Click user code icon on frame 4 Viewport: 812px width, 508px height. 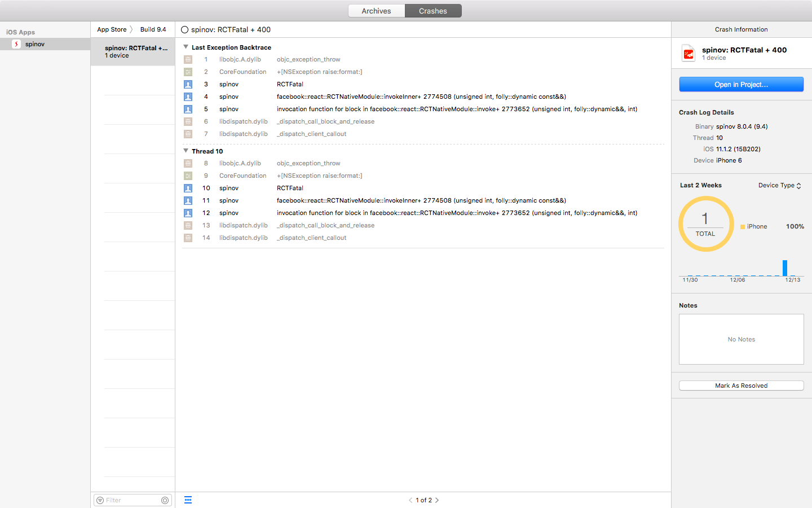(x=188, y=97)
